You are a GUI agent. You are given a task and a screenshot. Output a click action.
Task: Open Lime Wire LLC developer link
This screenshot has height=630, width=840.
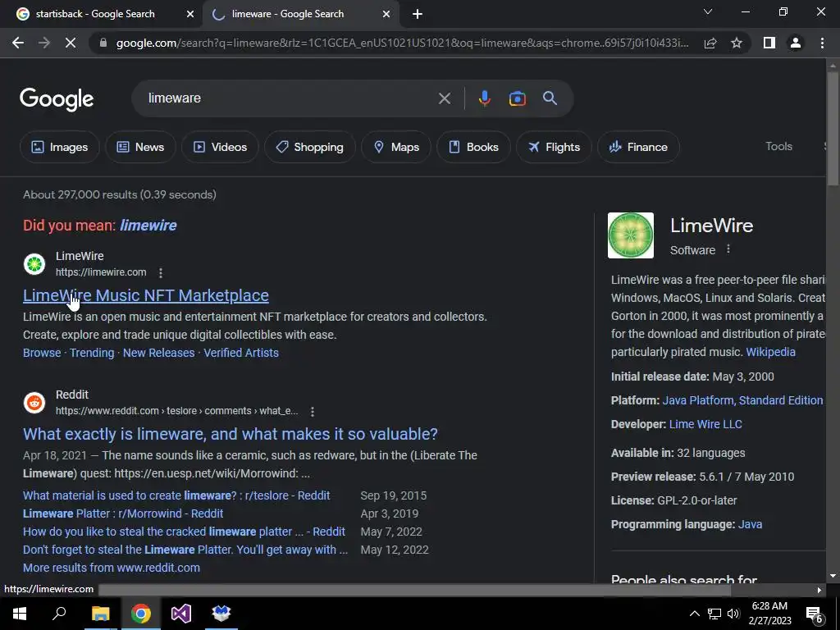(x=705, y=424)
